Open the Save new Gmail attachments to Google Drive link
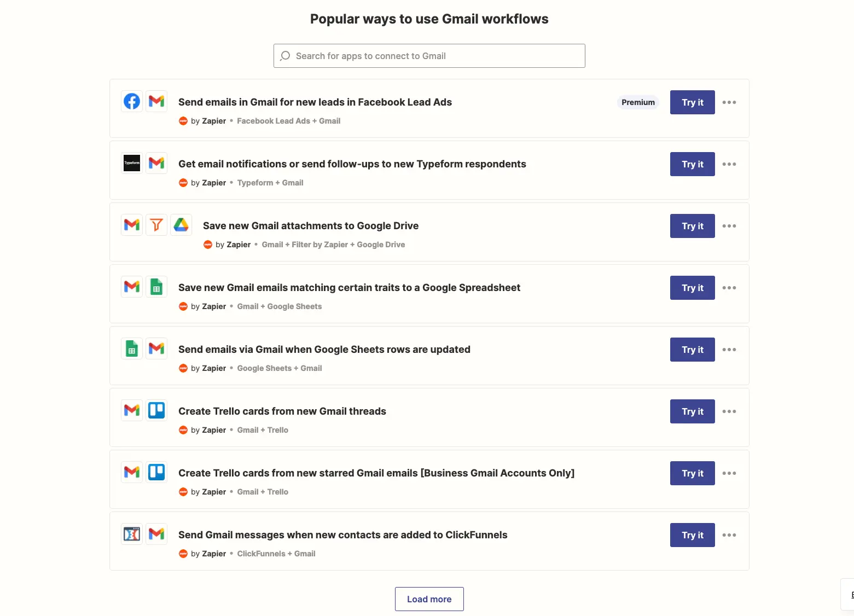 pyautogui.click(x=311, y=226)
